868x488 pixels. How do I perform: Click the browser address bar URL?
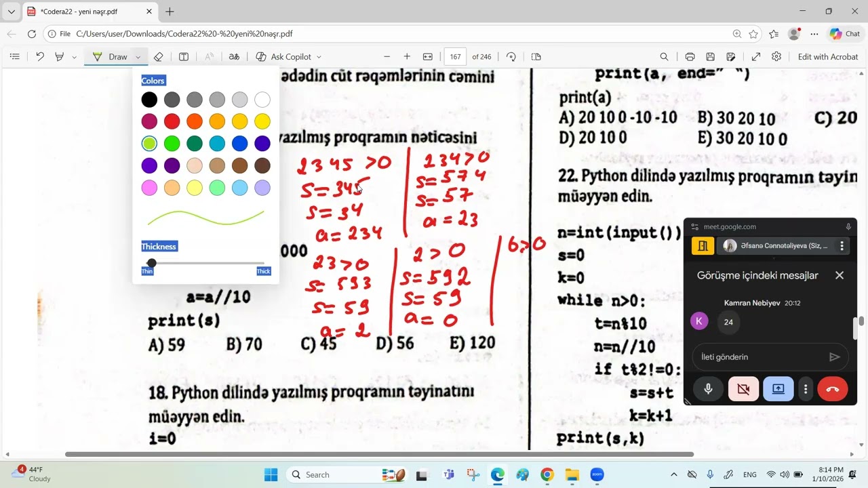click(184, 34)
